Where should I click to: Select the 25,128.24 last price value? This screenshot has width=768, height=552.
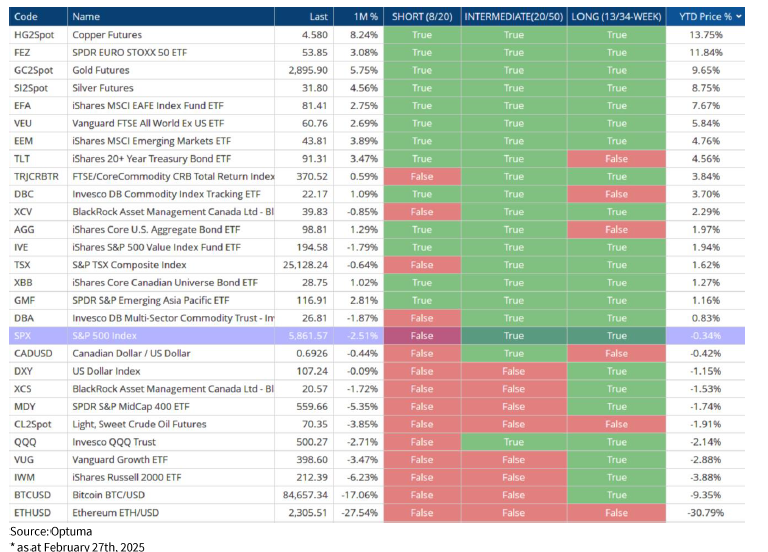(305, 264)
